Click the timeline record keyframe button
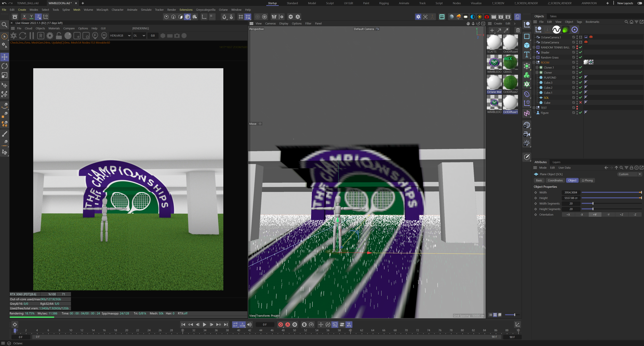This screenshot has width=644, height=346. point(281,325)
